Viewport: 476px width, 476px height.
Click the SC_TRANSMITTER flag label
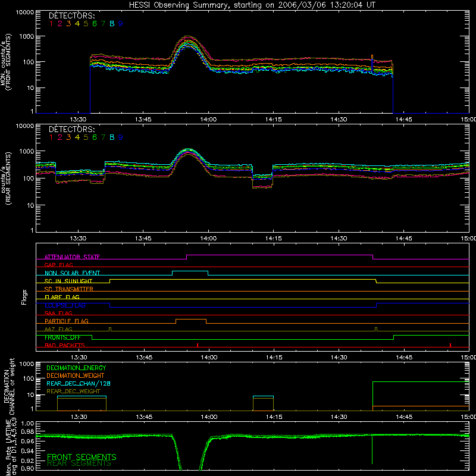pos(69,289)
